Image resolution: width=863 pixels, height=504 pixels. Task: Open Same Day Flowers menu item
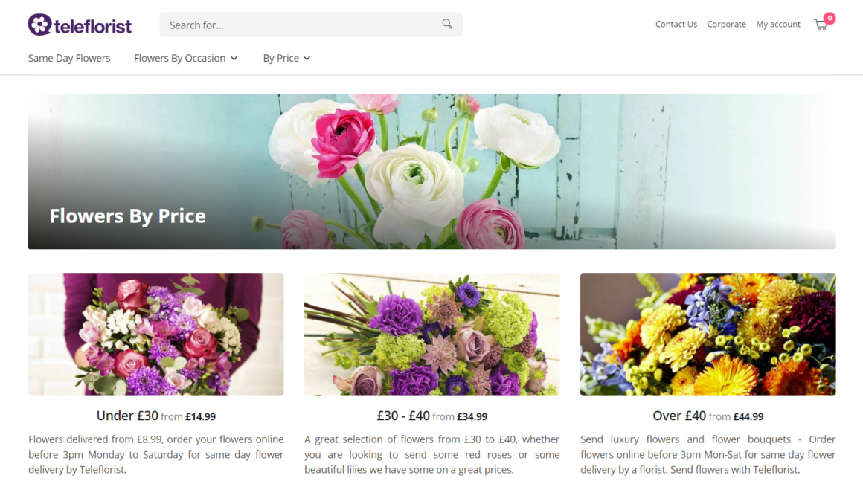pos(69,58)
